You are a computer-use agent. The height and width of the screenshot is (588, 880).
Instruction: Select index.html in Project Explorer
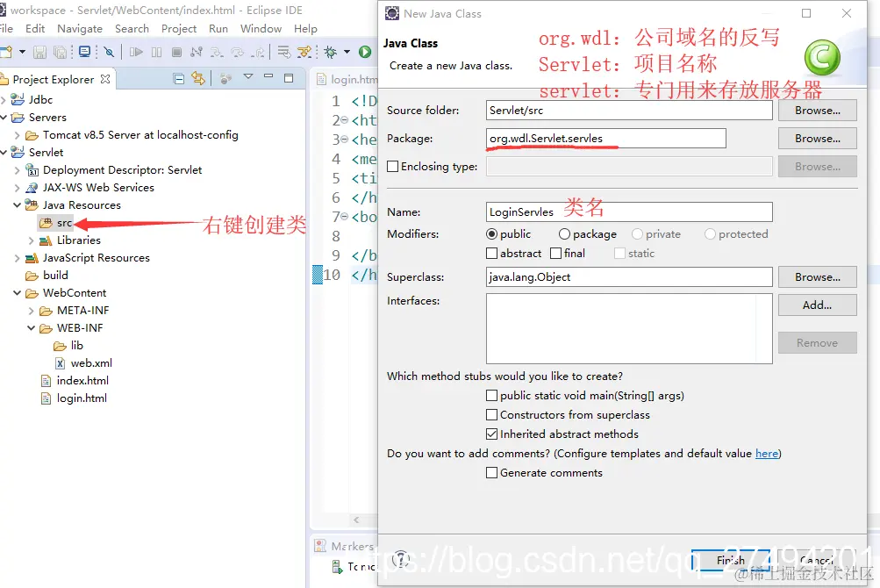pyautogui.click(x=75, y=380)
